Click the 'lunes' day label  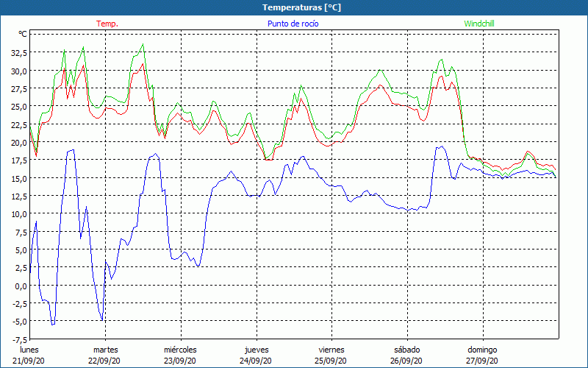pyautogui.click(x=29, y=350)
